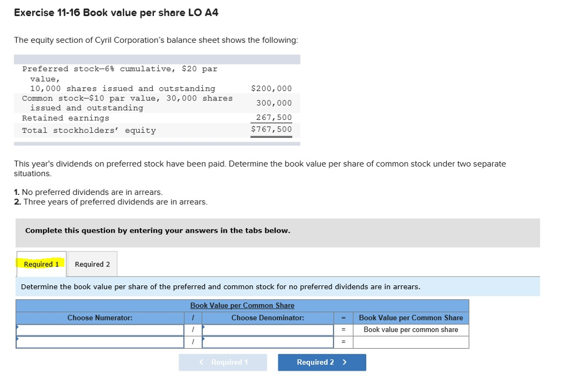
Task: Expand the second Choose Numerator selection cell
Action: click(x=100, y=342)
